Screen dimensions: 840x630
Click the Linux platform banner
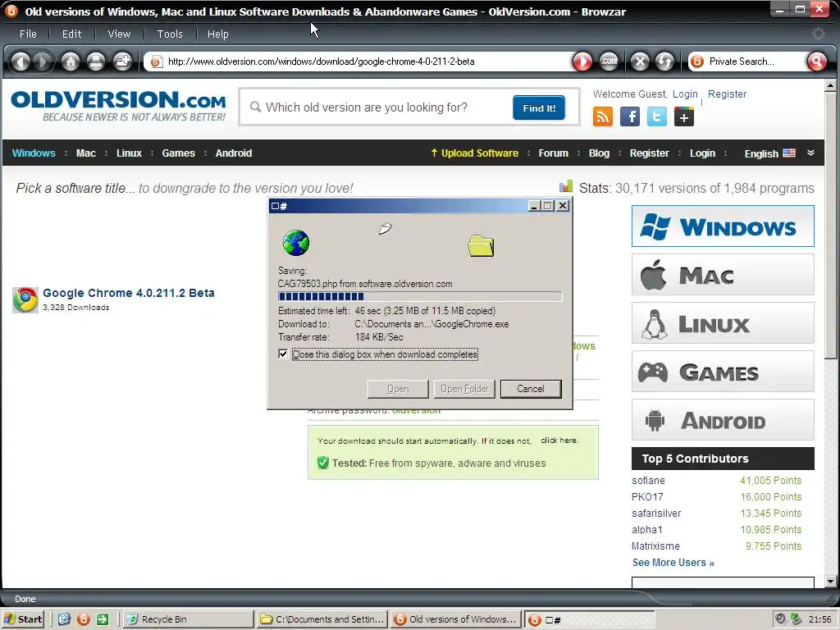click(x=723, y=323)
